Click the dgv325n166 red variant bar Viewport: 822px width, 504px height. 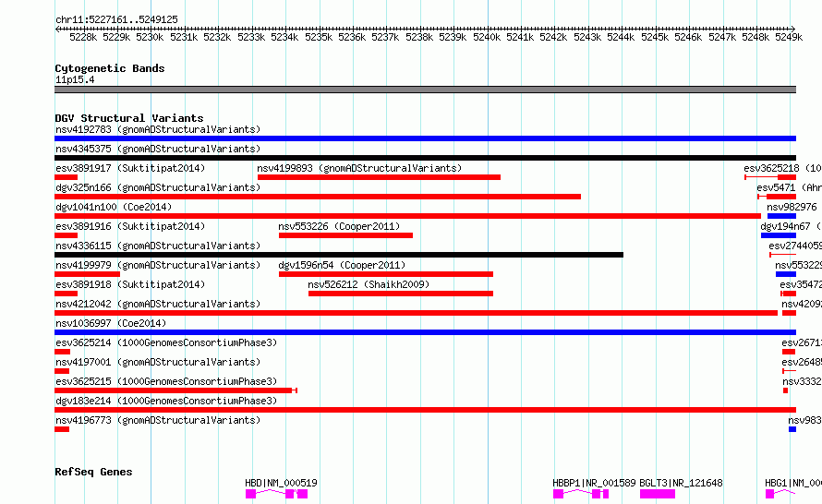point(318,197)
